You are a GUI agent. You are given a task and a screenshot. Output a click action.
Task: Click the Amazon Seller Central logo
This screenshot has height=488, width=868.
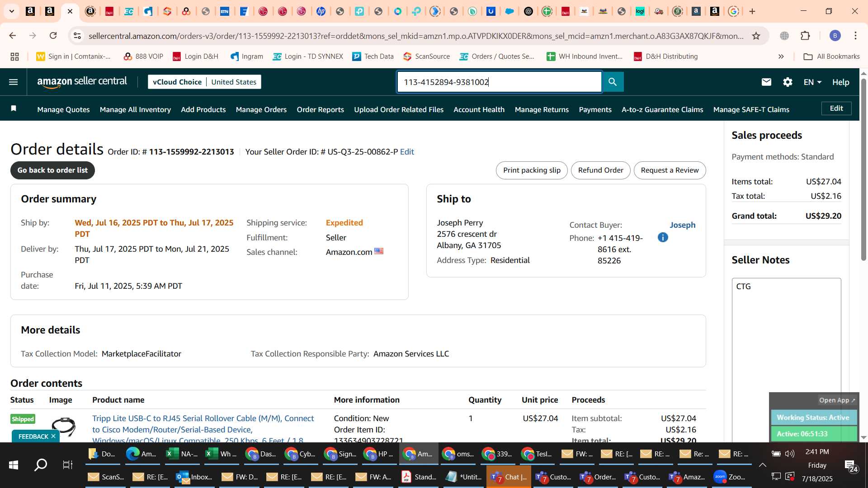[x=82, y=82]
